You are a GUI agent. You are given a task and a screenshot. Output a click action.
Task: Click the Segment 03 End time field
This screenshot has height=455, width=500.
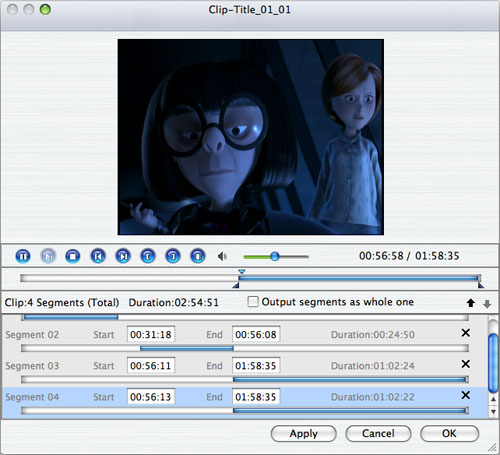tap(256, 366)
